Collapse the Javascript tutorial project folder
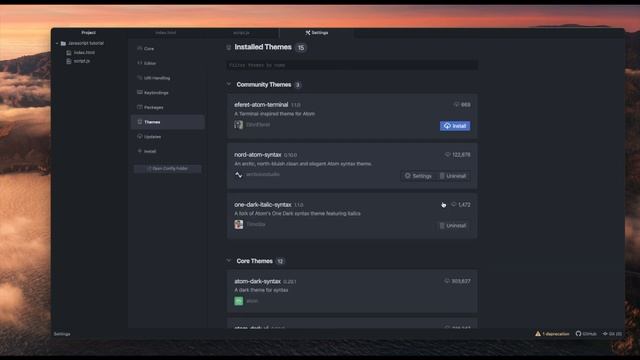 [x=57, y=43]
